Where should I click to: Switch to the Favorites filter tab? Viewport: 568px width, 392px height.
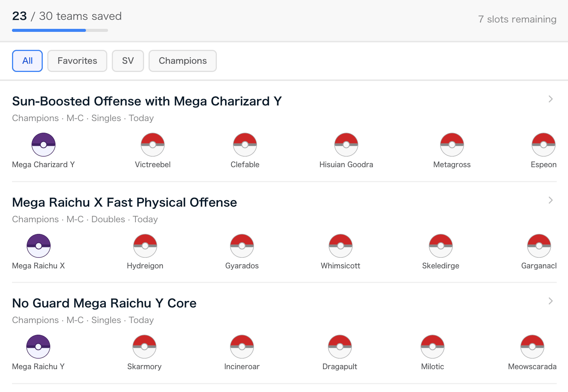(77, 61)
